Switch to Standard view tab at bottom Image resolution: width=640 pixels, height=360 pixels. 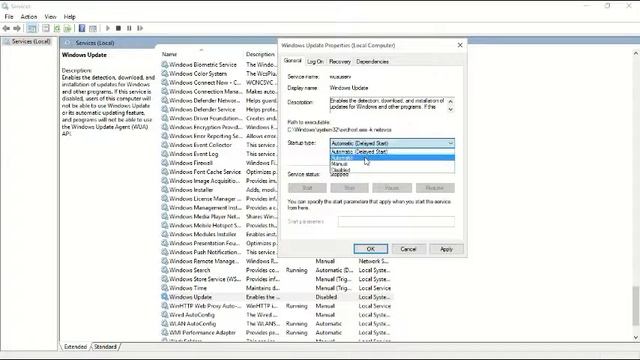pyautogui.click(x=105, y=347)
